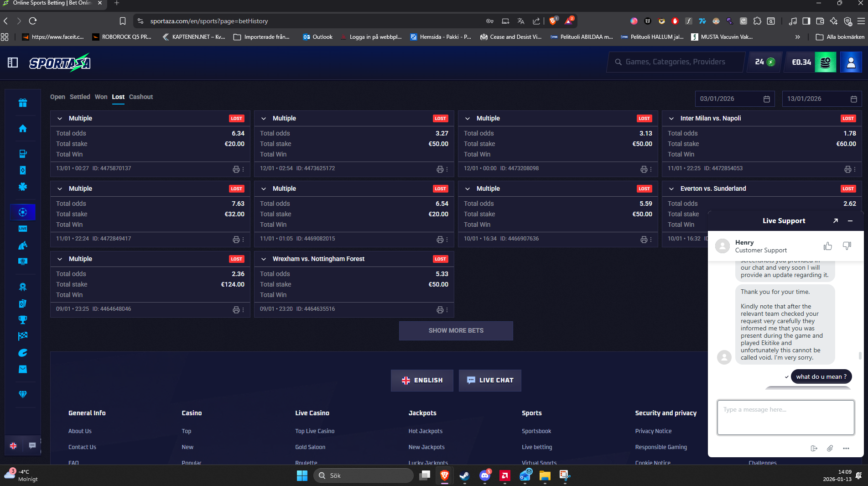Switch to the Settled bets tab
The image size is (868, 486).
pyautogui.click(x=80, y=97)
